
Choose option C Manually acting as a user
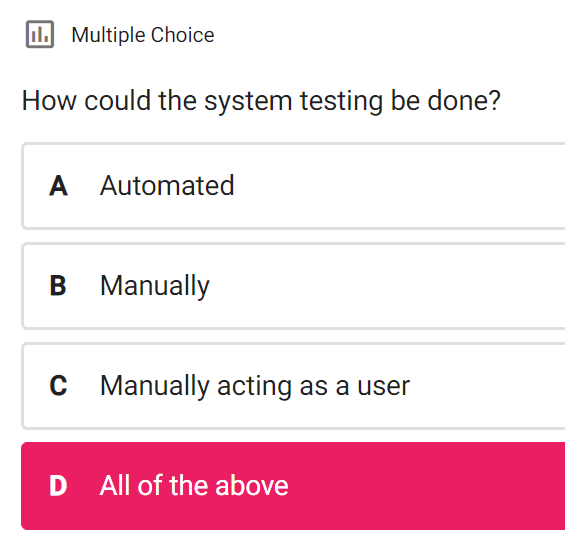pos(293,386)
